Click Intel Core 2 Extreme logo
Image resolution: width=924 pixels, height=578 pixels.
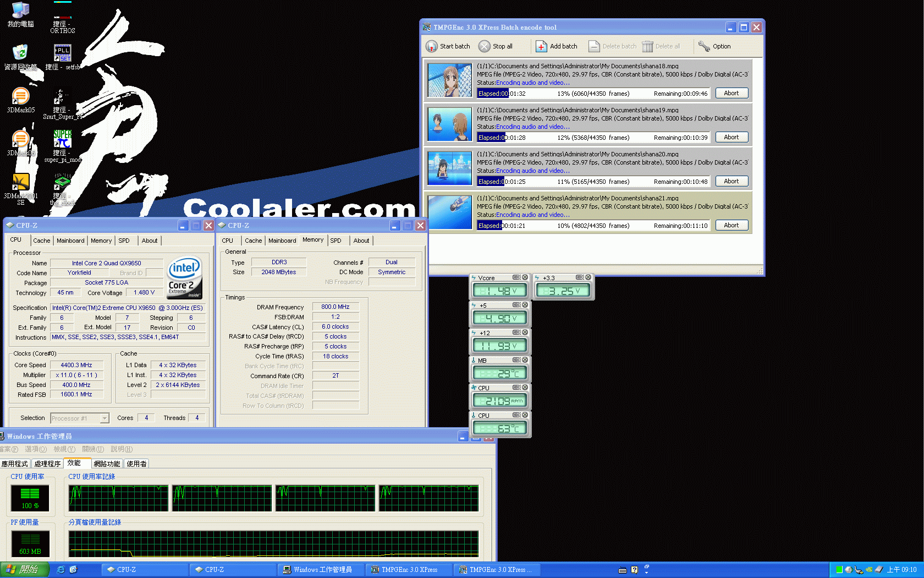[184, 278]
